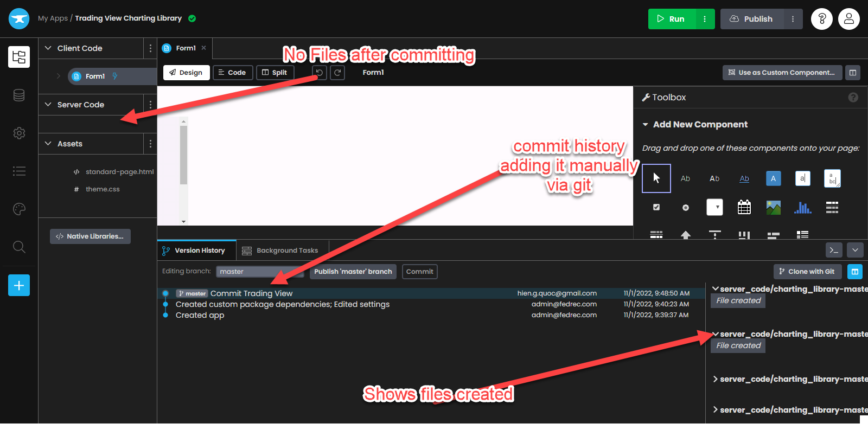The image size is (868, 430).
Task: Switch to Code view
Action: (x=233, y=73)
